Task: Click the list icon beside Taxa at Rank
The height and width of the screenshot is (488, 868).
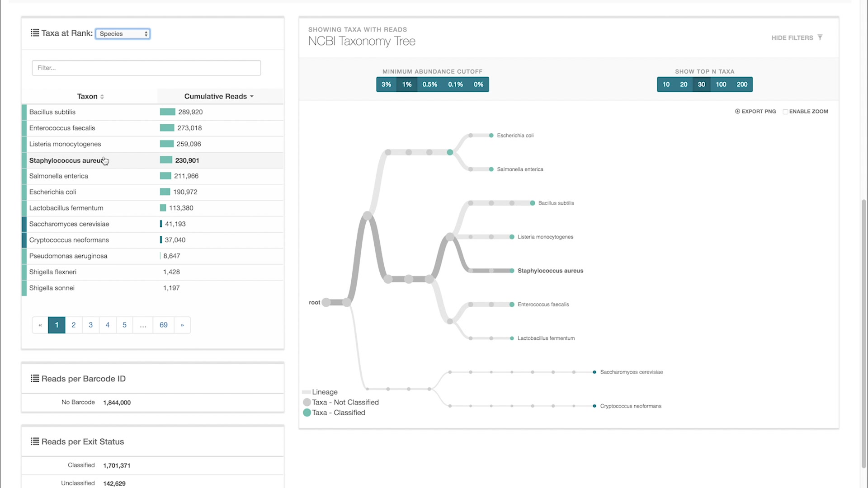Action: [x=34, y=33]
